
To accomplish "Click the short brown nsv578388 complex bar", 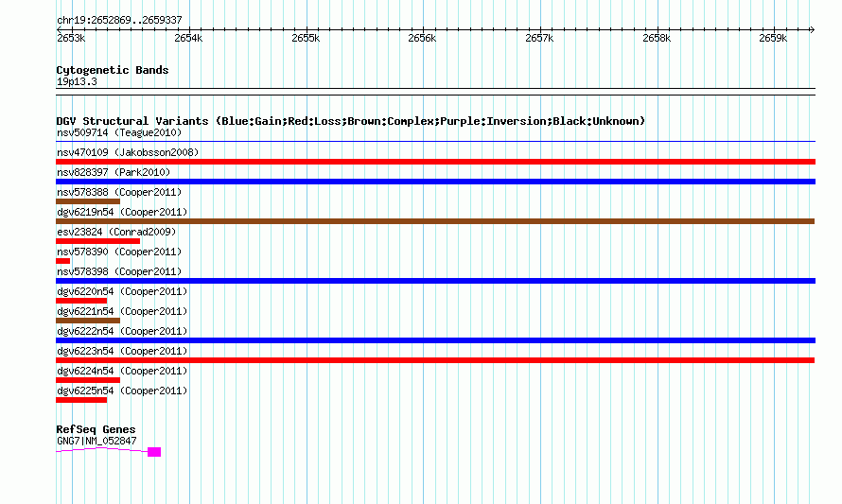I will pos(88,201).
